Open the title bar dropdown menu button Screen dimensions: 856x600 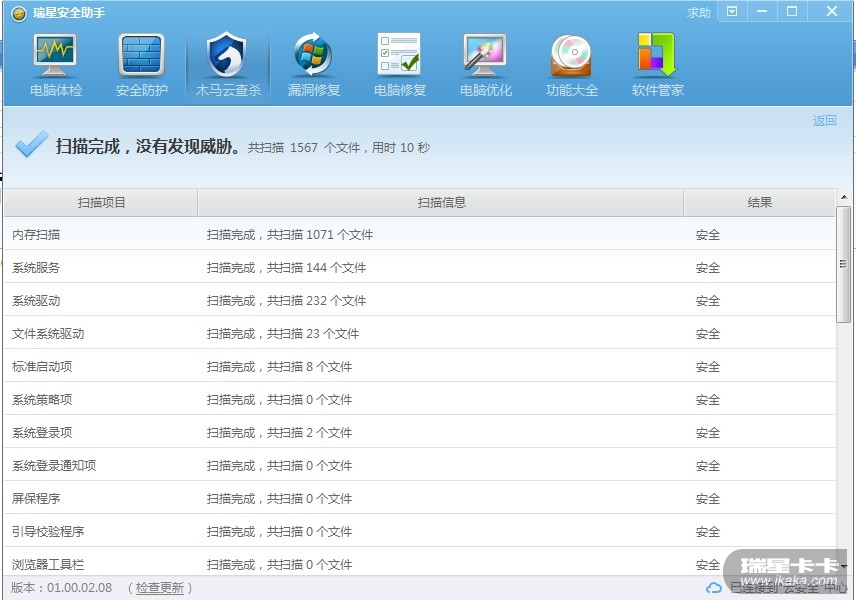pos(732,12)
